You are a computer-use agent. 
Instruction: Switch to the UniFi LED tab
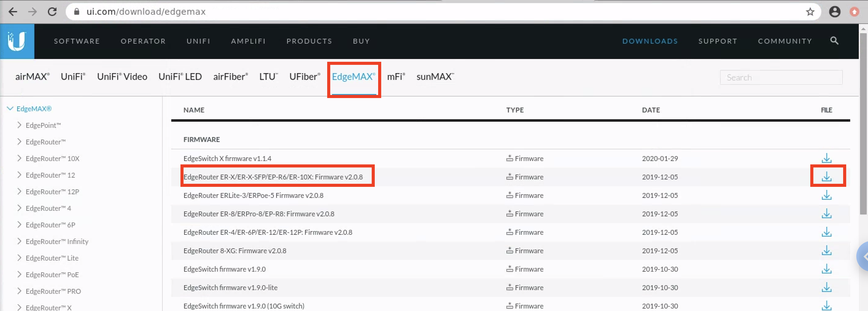point(180,77)
